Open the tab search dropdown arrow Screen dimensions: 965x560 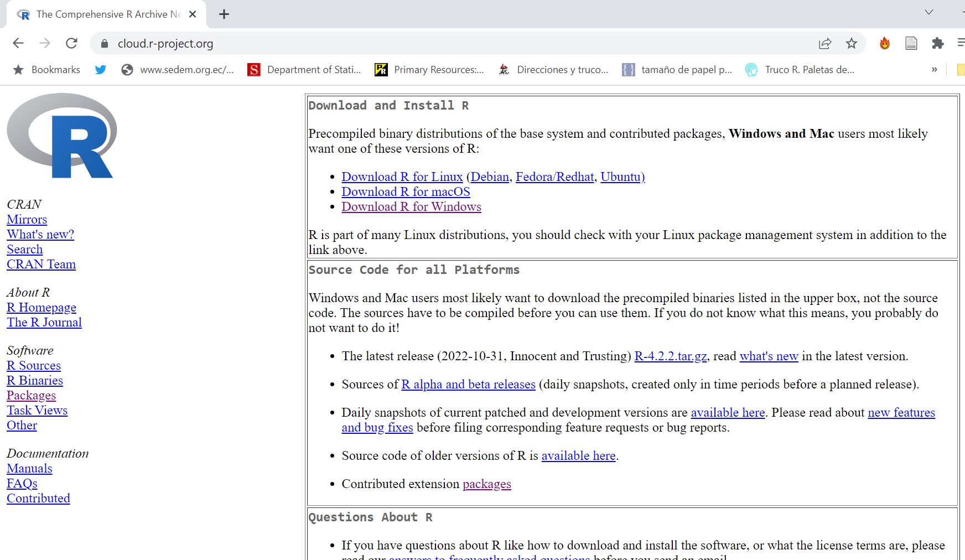point(928,12)
